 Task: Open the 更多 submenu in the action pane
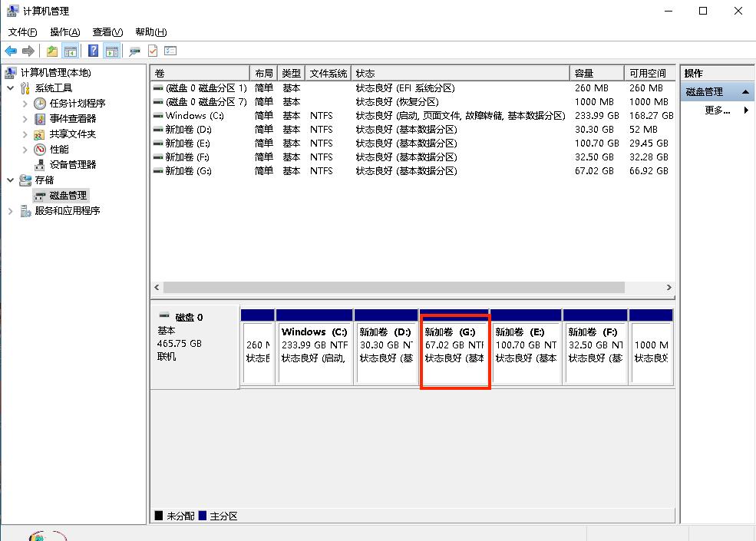(x=715, y=109)
